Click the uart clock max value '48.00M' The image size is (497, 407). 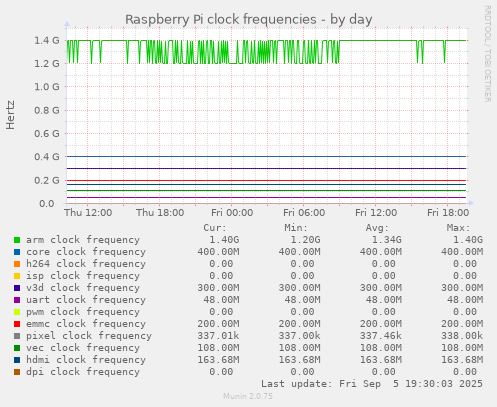tap(465, 300)
